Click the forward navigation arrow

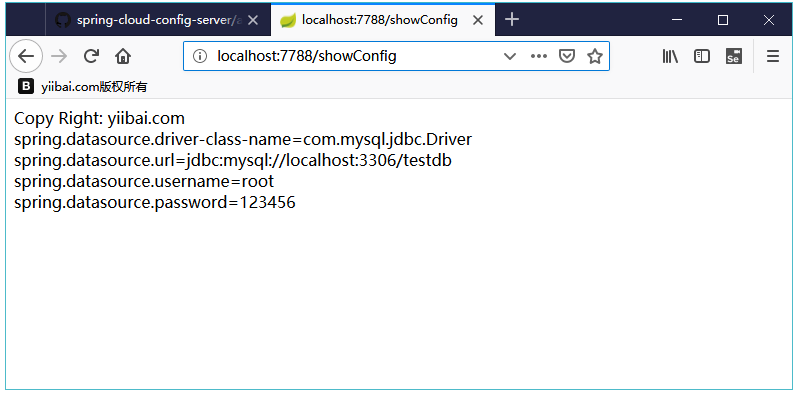60,56
